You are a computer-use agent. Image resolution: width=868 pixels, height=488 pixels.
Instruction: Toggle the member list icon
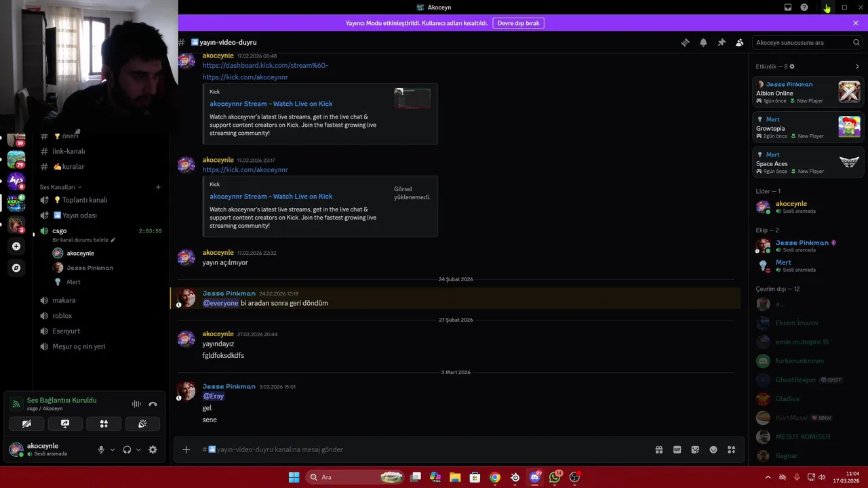pos(740,42)
